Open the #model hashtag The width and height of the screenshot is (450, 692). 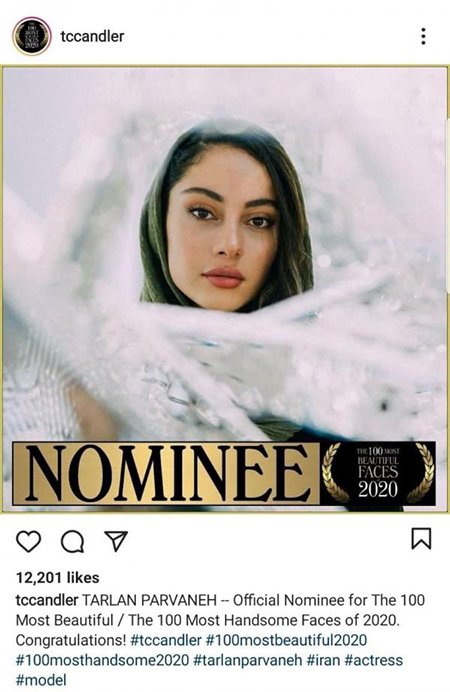[41, 680]
